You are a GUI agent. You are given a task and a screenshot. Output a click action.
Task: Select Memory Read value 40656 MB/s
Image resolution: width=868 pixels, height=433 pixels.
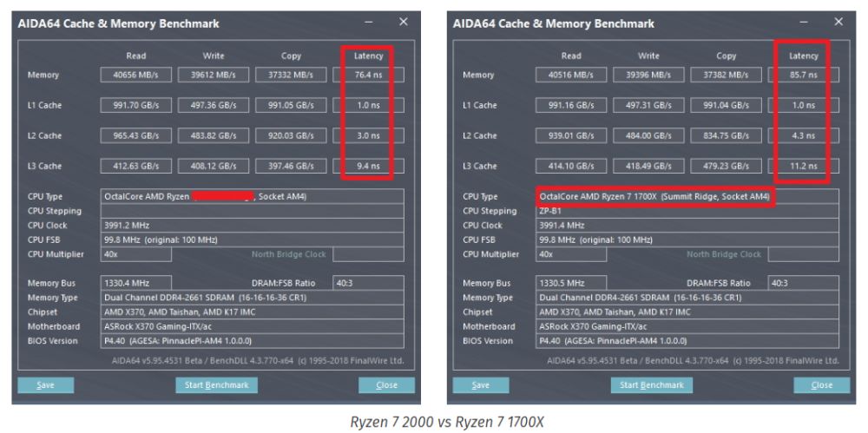pyautogui.click(x=135, y=75)
